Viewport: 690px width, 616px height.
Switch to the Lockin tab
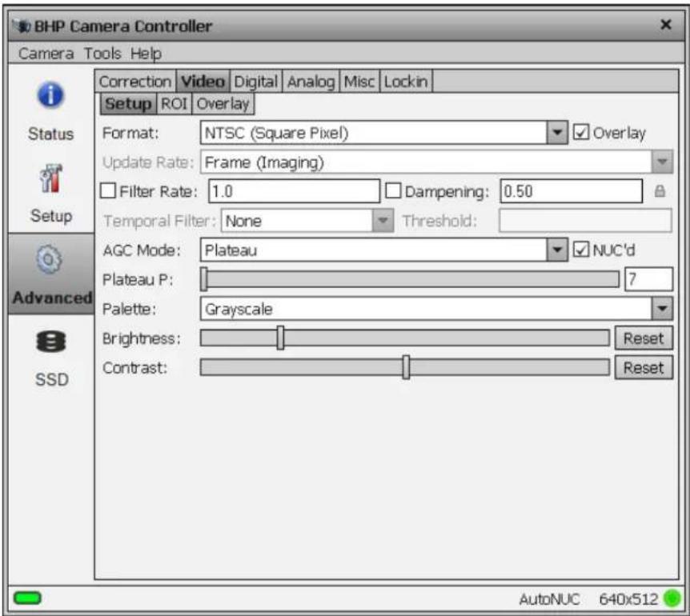pyautogui.click(x=406, y=82)
